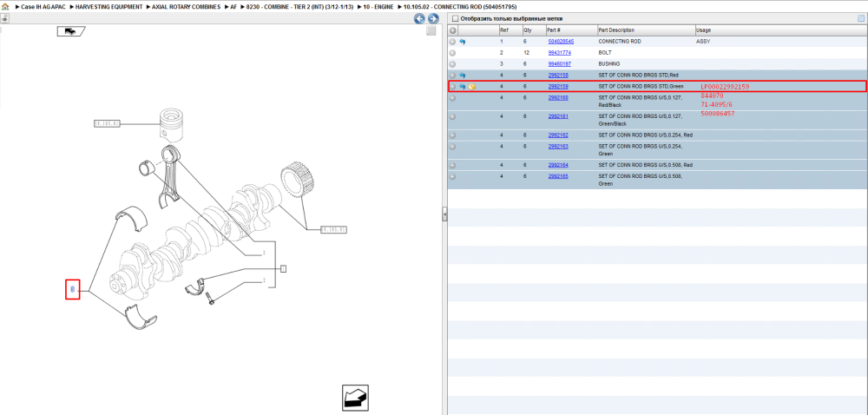
Task: Click the Ref column header
Action: tap(503, 30)
